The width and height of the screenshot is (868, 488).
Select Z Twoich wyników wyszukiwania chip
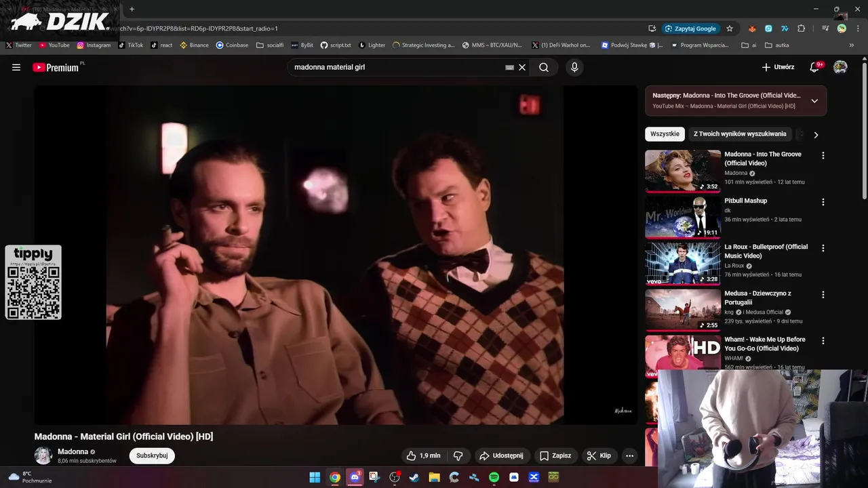740,134
